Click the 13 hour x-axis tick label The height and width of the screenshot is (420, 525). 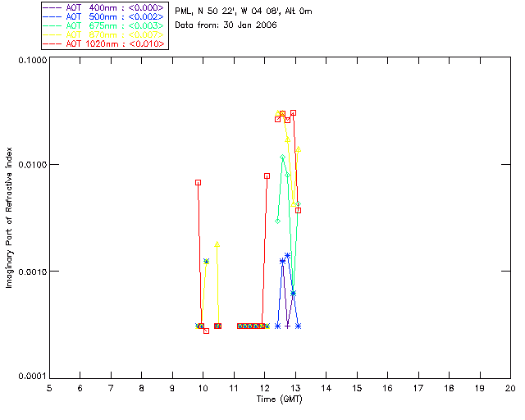(x=295, y=388)
